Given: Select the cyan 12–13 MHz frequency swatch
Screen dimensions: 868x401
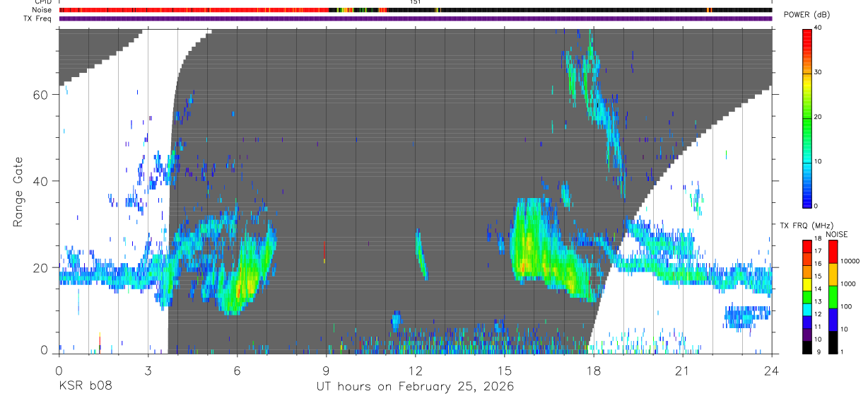Looking at the screenshot, I should 807,309.
